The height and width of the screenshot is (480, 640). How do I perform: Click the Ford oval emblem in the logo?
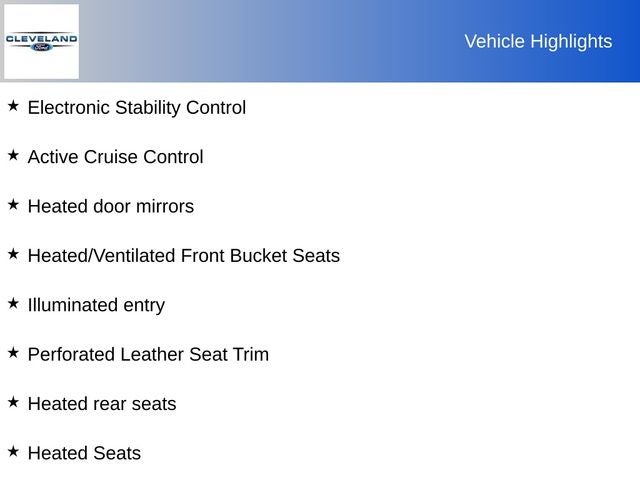tap(41, 47)
